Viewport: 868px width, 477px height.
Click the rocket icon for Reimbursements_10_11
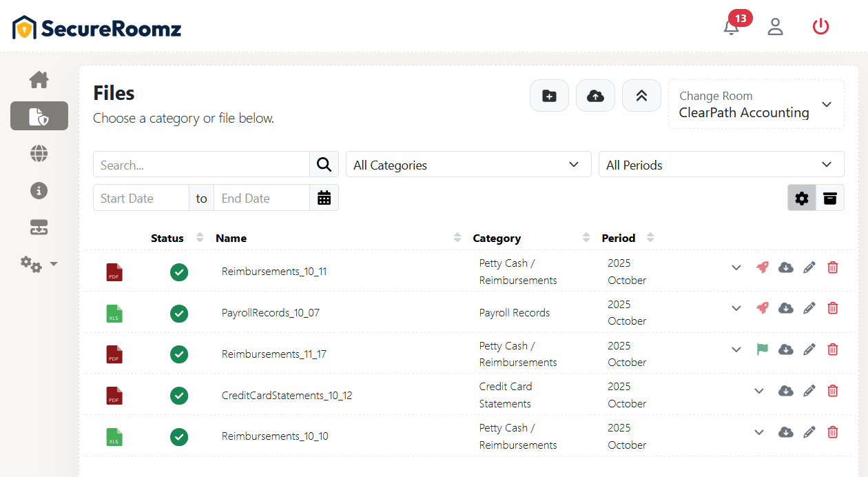tap(762, 267)
